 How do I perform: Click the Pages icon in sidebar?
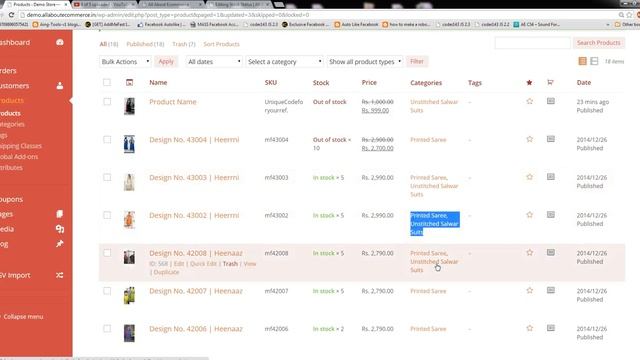tap(60, 214)
